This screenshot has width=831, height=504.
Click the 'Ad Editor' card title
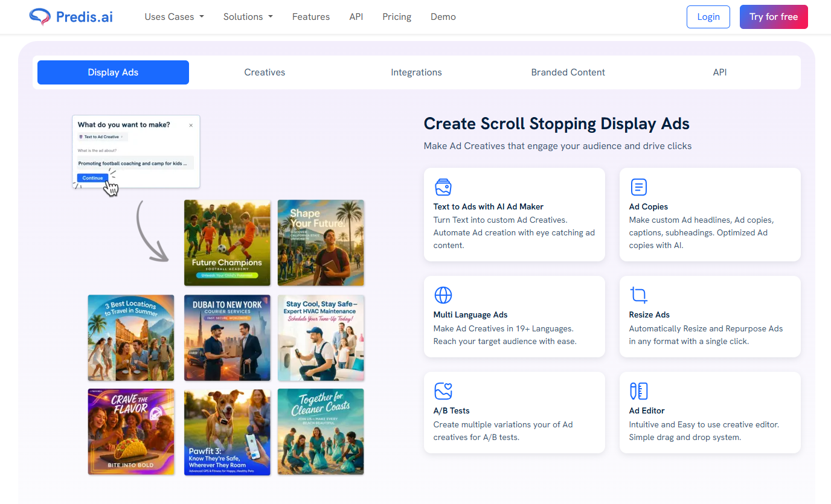click(647, 410)
